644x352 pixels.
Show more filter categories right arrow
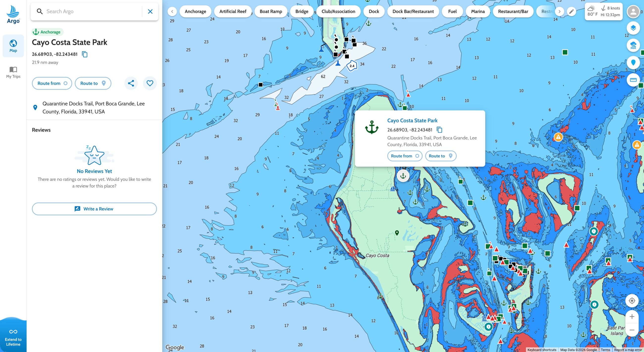(560, 11)
